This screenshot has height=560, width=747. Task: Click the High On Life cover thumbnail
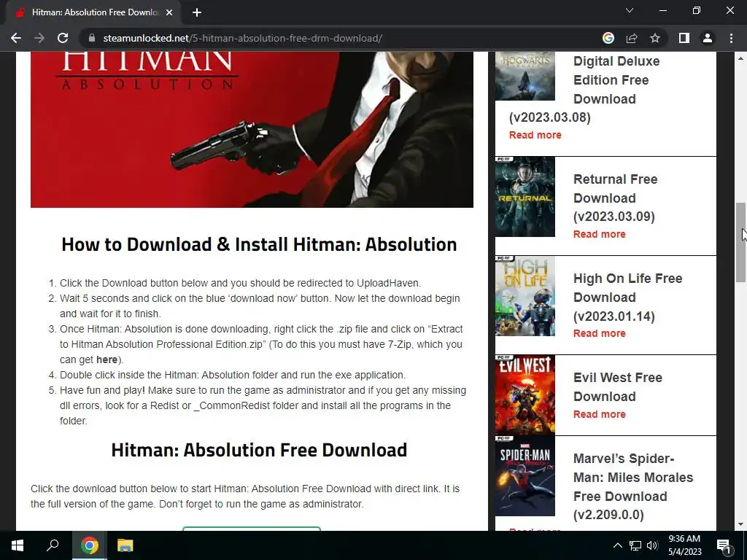click(525, 296)
